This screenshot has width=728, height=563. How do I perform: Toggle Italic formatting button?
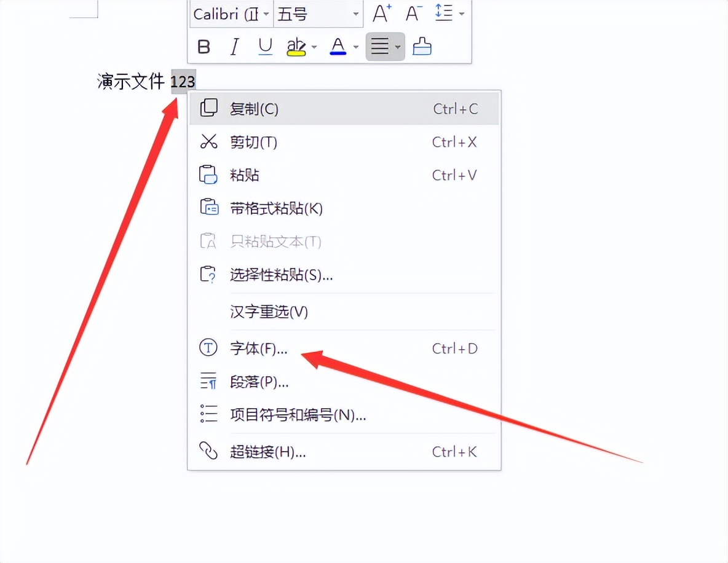234,47
